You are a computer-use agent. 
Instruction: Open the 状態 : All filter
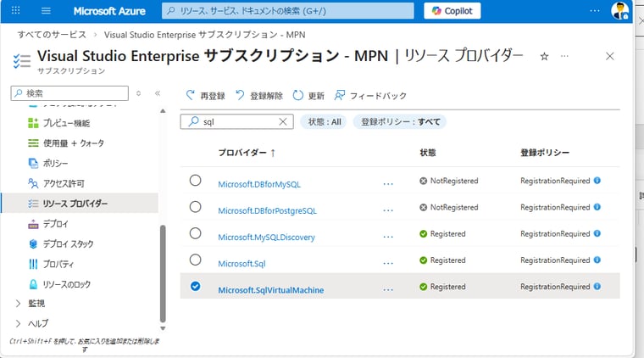click(324, 121)
